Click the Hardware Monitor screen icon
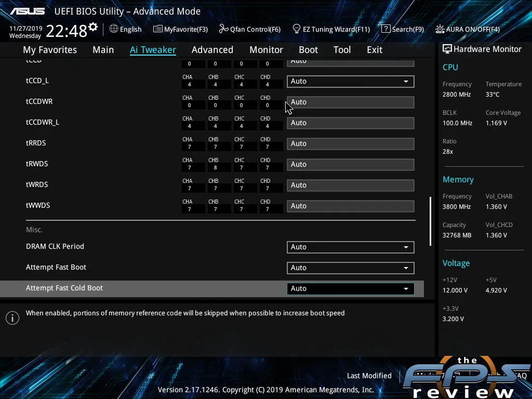This screenshot has height=399, width=532. point(447,49)
